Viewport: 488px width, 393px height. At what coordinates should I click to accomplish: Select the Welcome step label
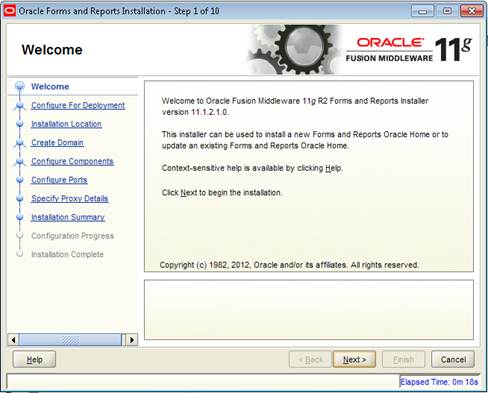point(50,87)
